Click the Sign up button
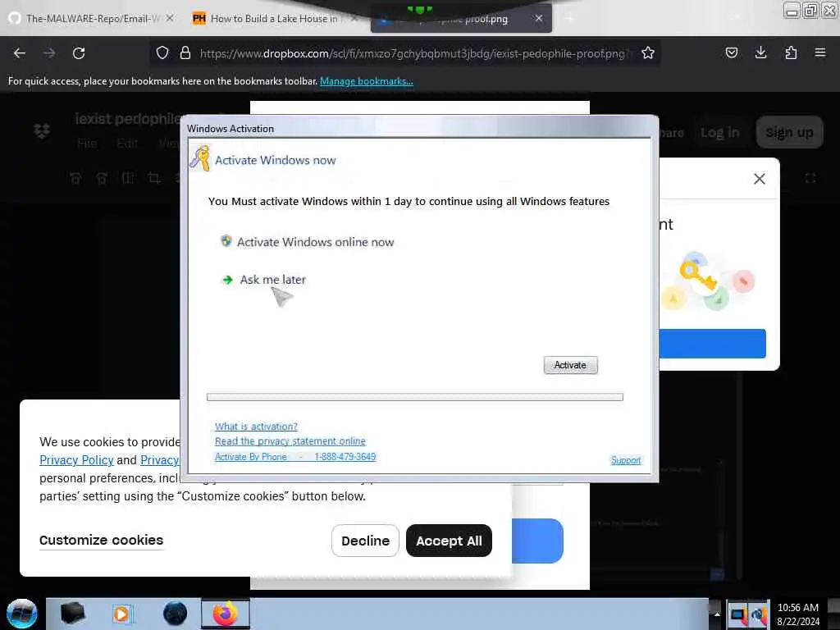 coord(789,132)
